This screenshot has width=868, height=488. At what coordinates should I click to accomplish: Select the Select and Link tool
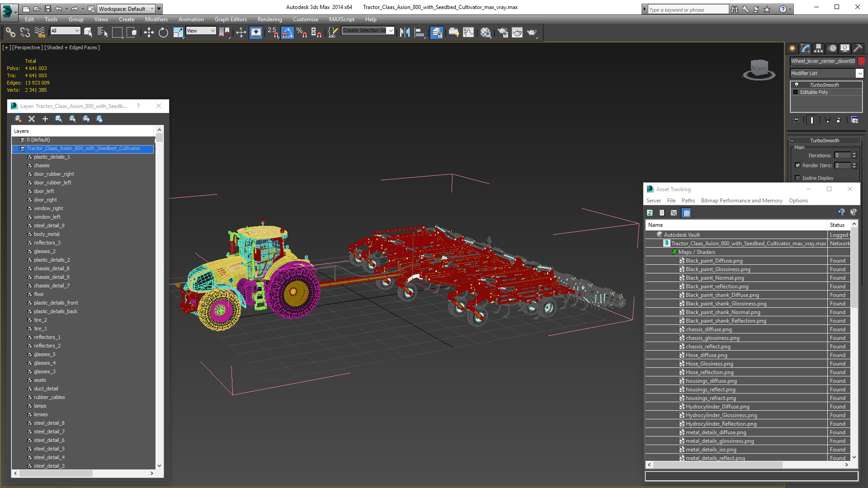pyautogui.click(x=10, y=32)
